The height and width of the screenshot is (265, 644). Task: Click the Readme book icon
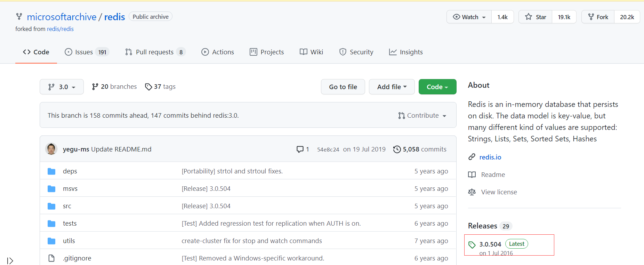point(472,174)
